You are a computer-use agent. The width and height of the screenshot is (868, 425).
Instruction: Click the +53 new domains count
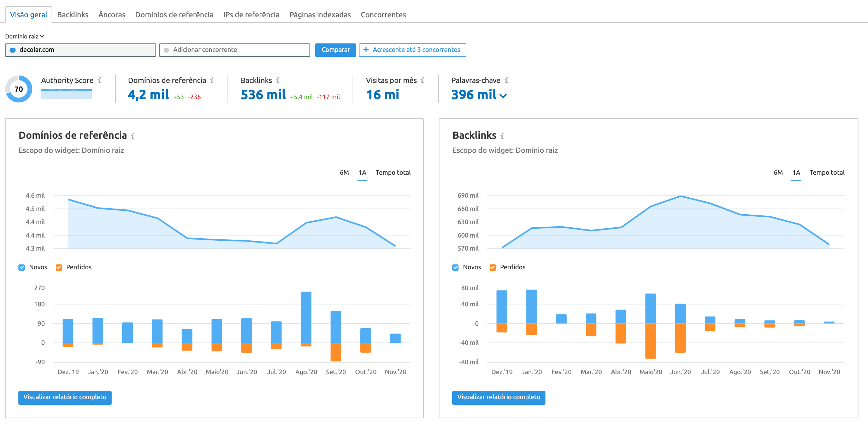click(x=178, y=97)
